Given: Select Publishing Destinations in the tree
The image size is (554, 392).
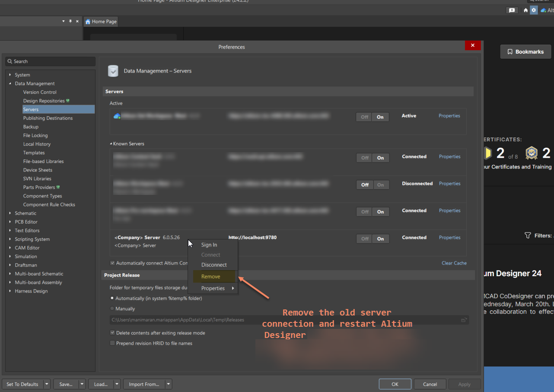Looking at the screenshot, I should pos(48,118).
